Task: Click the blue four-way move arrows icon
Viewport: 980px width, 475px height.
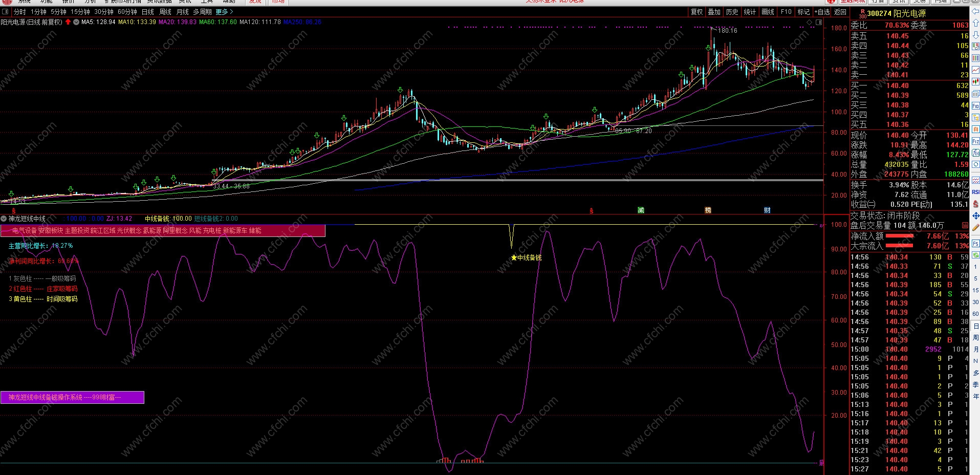Action: tap(975, 215)
